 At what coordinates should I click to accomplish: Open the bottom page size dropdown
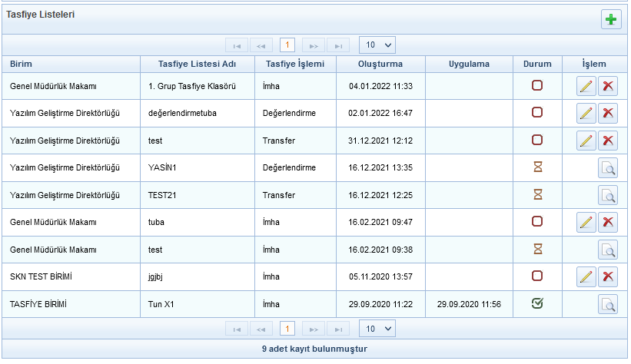tap(377, 329)
